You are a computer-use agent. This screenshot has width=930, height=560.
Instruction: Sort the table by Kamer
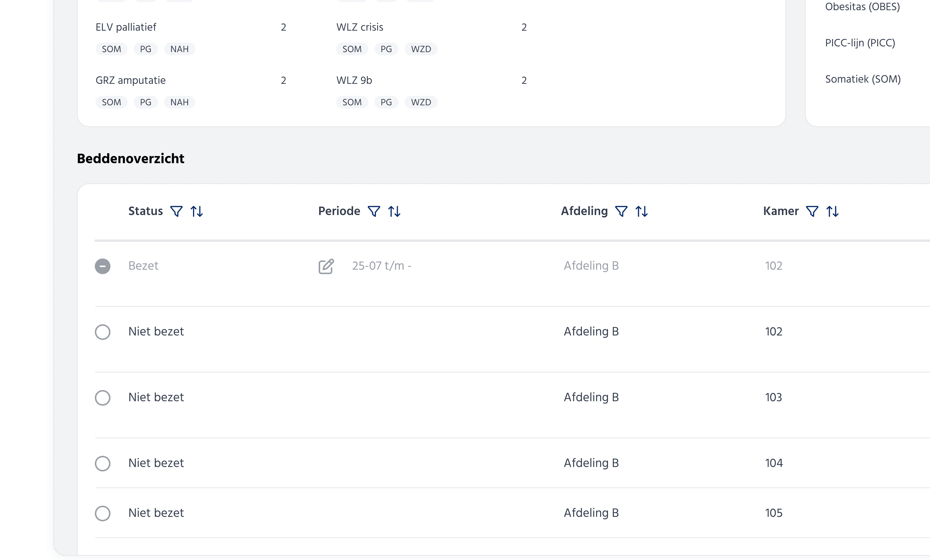[x=832, y=211]
